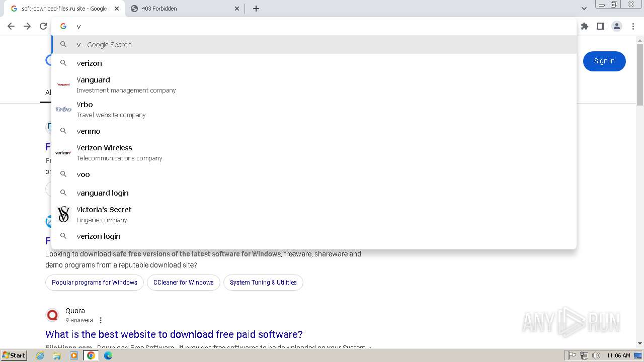Click the 11:06 AM system clock
644x362 pixels.
click(618, 355)
